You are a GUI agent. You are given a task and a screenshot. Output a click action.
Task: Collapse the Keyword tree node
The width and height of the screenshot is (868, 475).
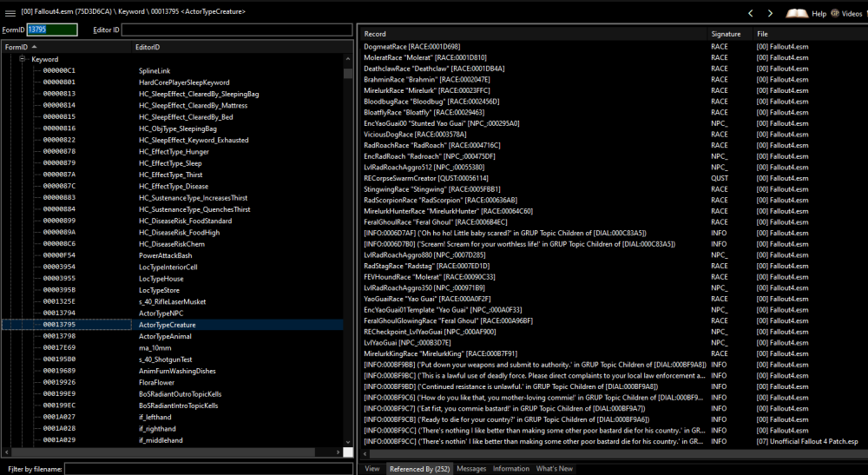point(23,59)
